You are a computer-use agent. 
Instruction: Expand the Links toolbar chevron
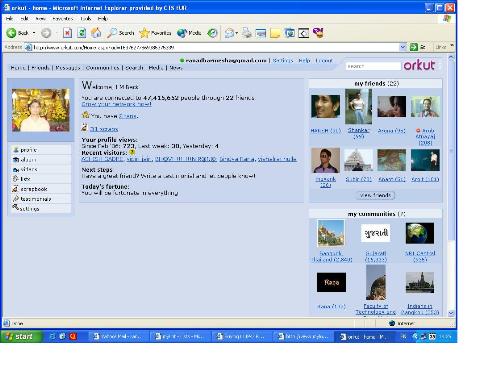pyautogui.click(x=452, y=45)
